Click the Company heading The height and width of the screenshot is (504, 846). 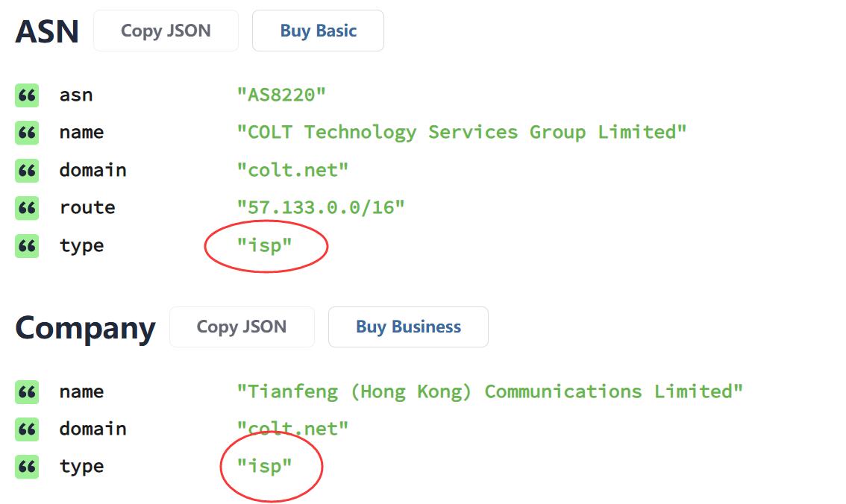click(85, 328)
